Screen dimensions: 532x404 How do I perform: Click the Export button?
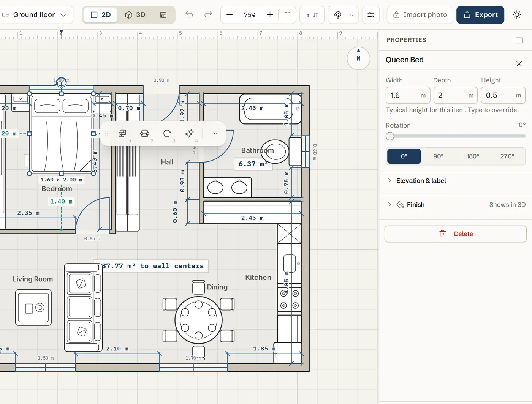click(x=480, y=15)
